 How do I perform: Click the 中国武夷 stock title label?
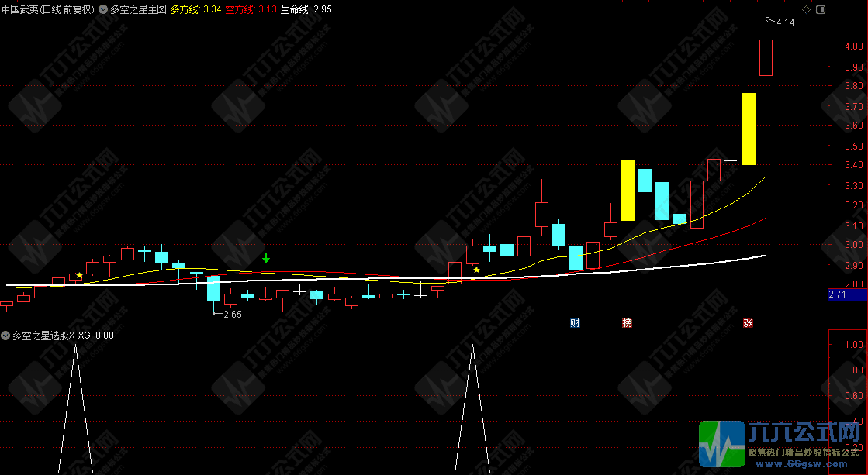[x=48, y=10]
